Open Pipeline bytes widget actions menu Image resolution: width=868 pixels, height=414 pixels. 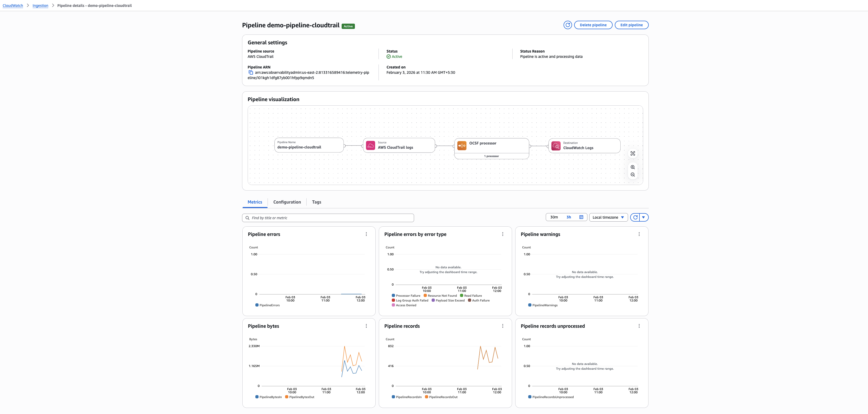point(366,326)
